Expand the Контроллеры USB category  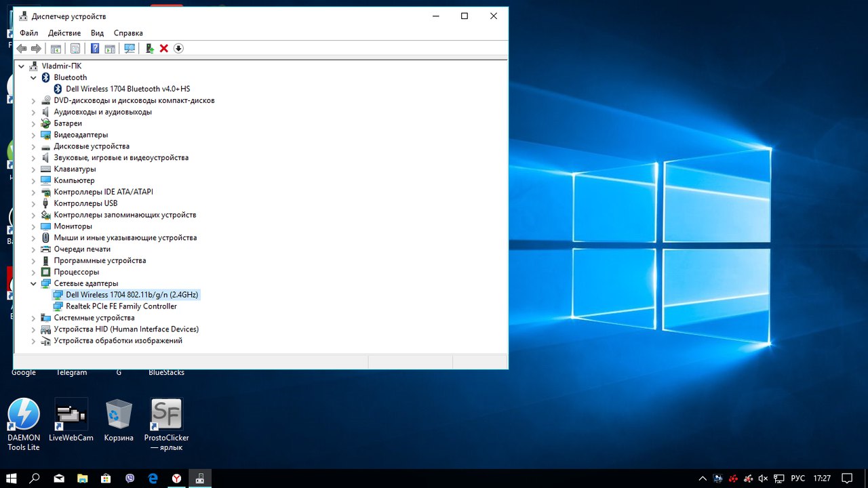33,203
